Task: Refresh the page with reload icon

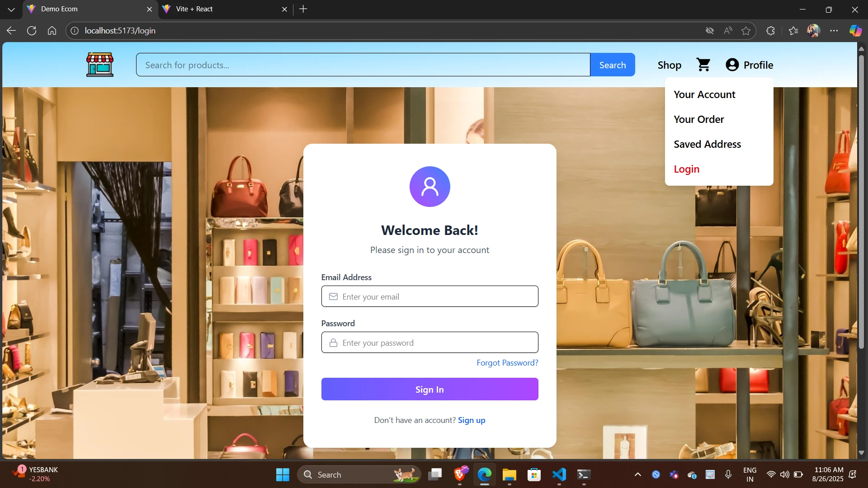Action: [32, 30]
